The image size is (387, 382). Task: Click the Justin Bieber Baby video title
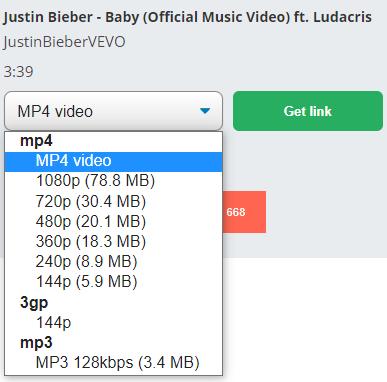point(188,17)
